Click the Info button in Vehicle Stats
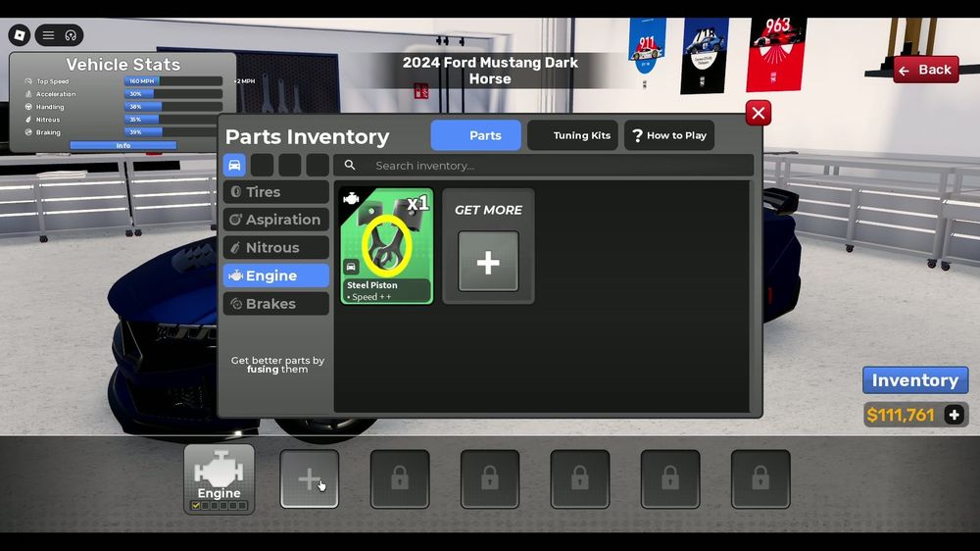 [x=123, y=145]
